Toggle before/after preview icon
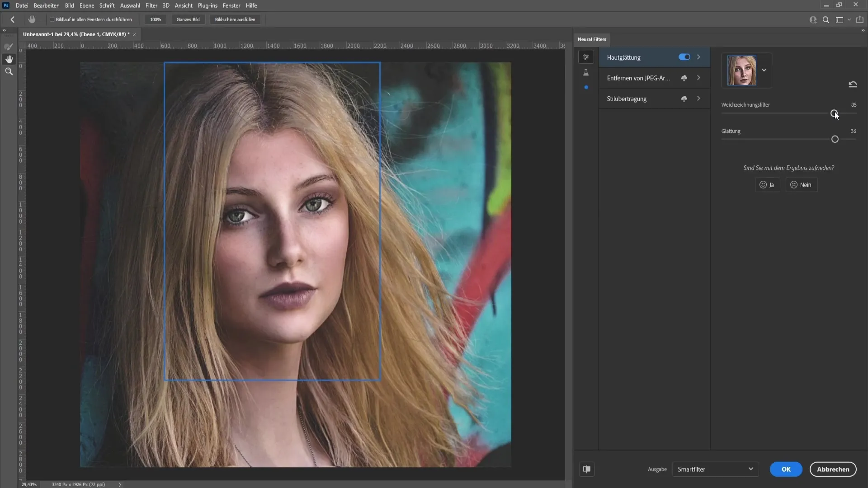 (587, 469)
